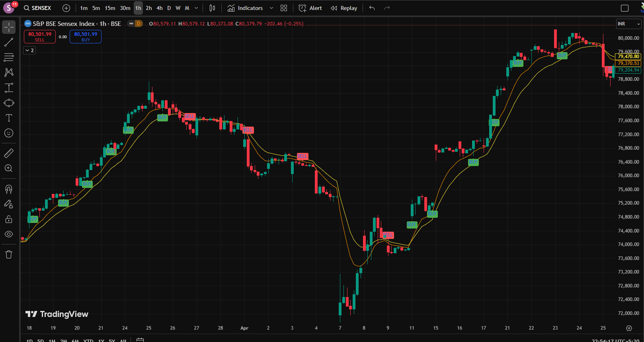Open the Fibonacci retracement tool
The height and width of the screenshot is (342, 644).
click(x=9, y=57)
